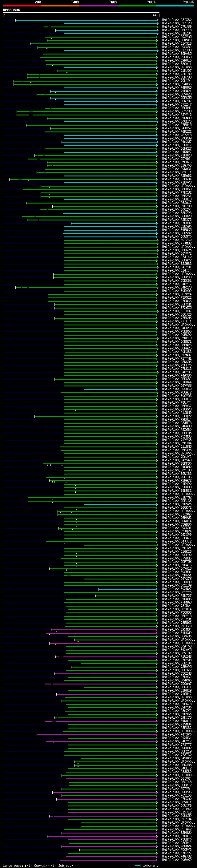Image resolution: width=197 pixels, height=868 pixels.
Task: Click the red 20% identity legend segment
Action: pyautogui.click(x=22, y=6)
